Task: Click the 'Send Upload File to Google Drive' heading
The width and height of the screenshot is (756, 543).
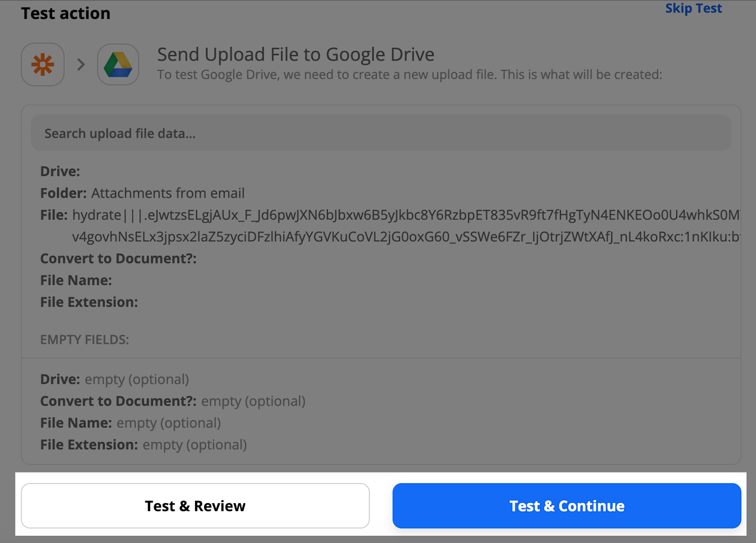Action: point(296,55)
